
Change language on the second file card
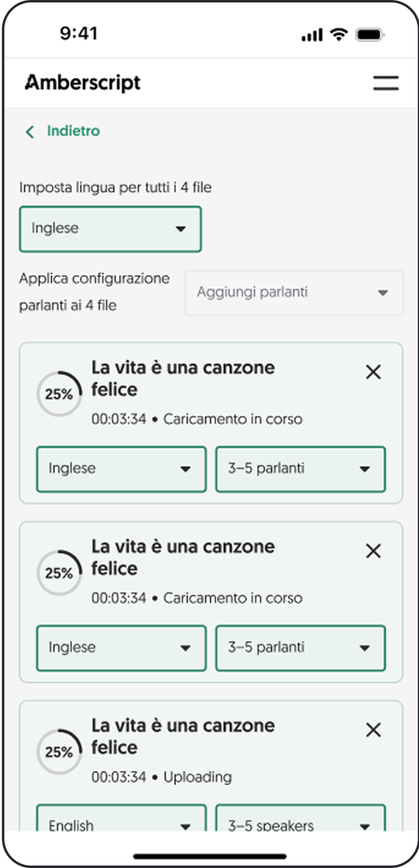[x=121, y=648]
